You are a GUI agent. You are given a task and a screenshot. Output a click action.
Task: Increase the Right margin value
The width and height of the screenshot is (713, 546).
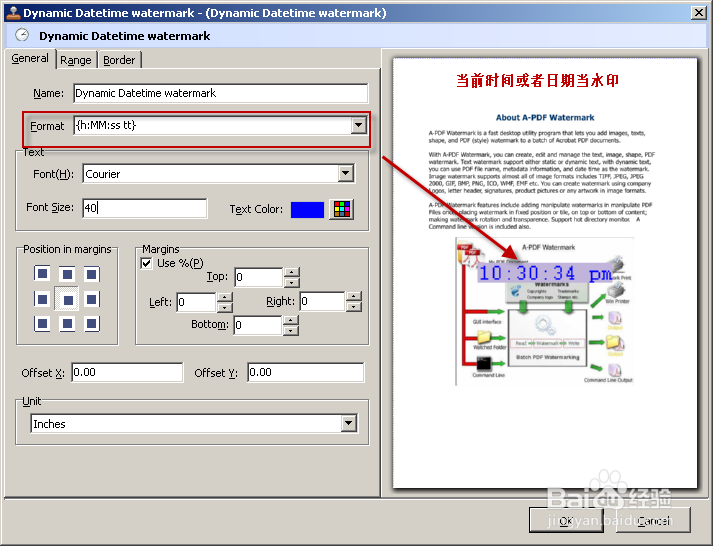[x=353, y=296]
